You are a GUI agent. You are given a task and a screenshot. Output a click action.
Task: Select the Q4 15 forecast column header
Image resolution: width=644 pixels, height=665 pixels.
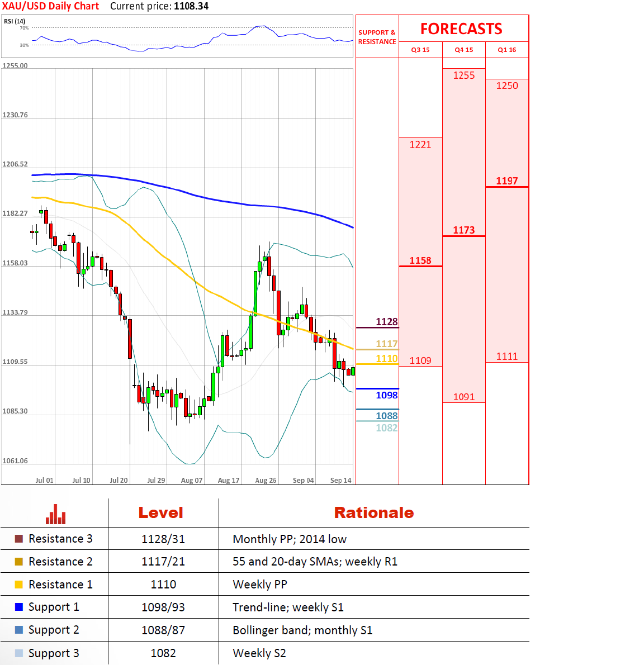coord(463,50)
